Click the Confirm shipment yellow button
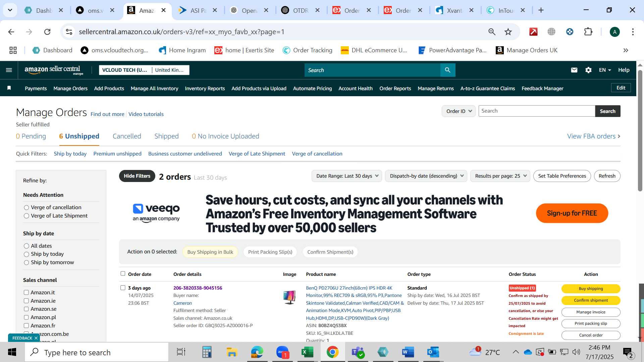 tap(591, 300)
